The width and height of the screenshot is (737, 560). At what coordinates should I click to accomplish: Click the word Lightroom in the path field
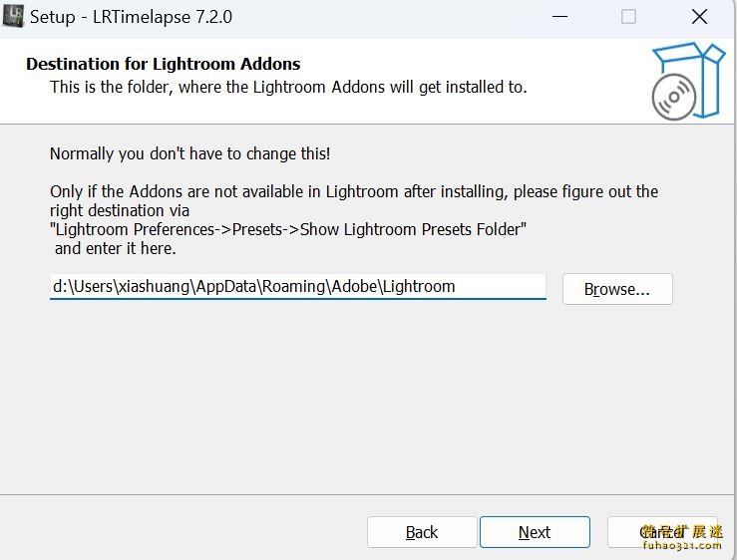(x=419, y=287)
